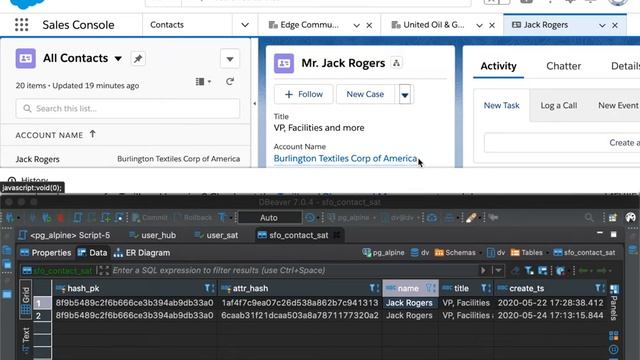Open the list display options icon

coord(203,82)
